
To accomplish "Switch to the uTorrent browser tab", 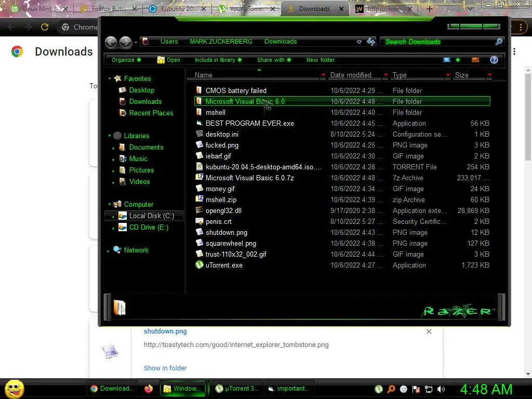I will pos(246,9).
